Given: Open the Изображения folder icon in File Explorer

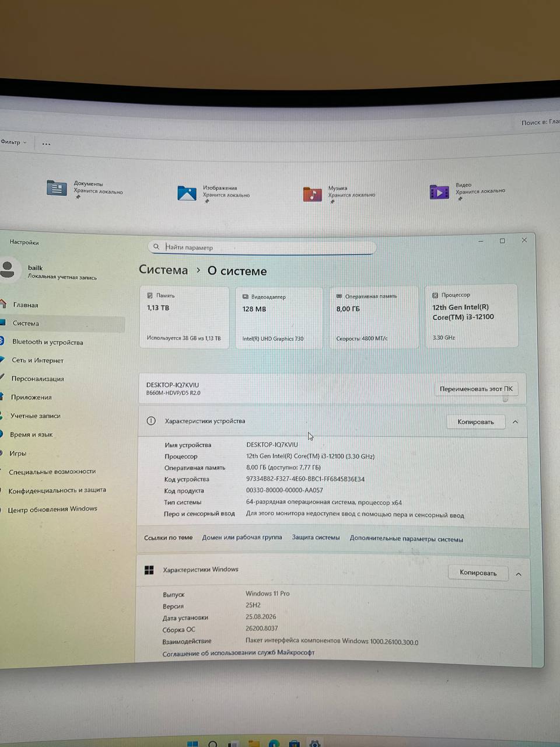Looking at the screenshot, I should pos(187,193).
